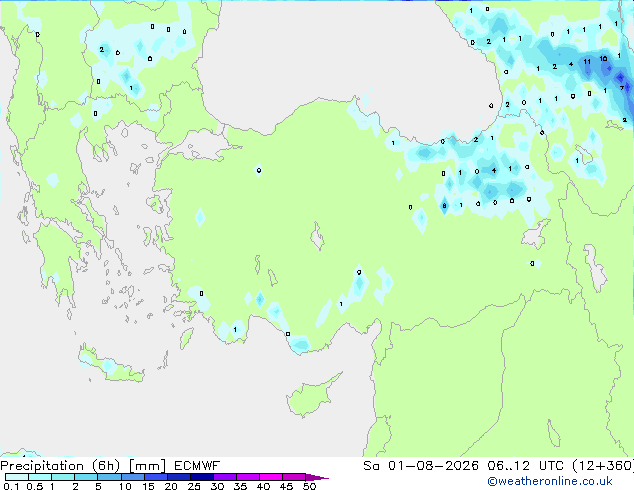Click the weatheronline.co.uk copyright link

point(550,481)
